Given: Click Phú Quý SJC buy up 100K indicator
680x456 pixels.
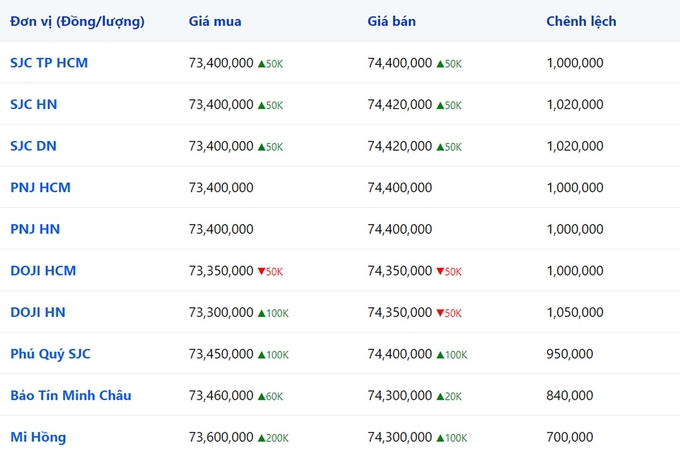Looking at the screenshot, I should pyautogui.click(x=273, y=355).
